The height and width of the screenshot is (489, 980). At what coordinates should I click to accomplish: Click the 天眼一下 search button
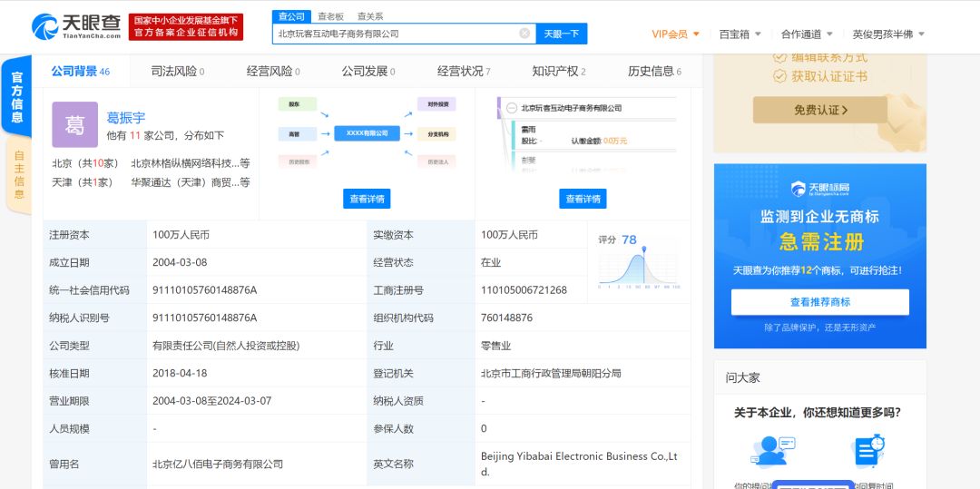(x=561, y=34)
